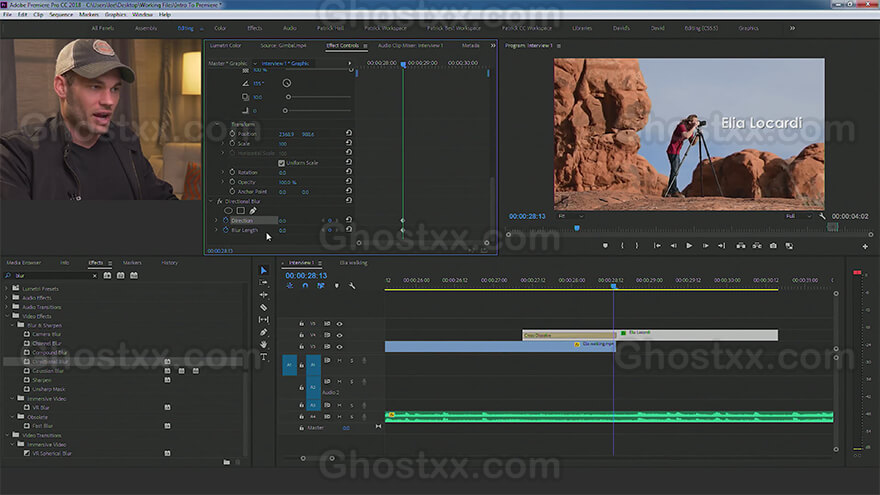
Task: Open the Sequence menu
Action: tap(61, 15)
